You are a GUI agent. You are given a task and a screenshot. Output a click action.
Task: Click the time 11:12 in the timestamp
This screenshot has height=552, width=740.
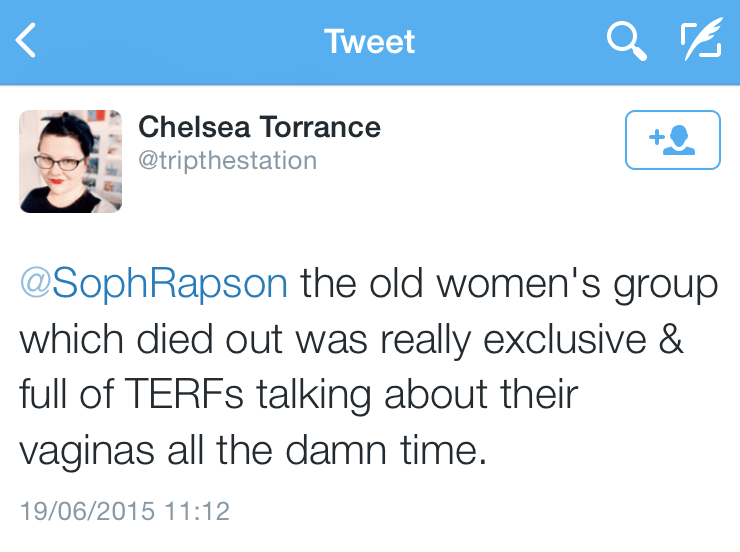point(197,512)
